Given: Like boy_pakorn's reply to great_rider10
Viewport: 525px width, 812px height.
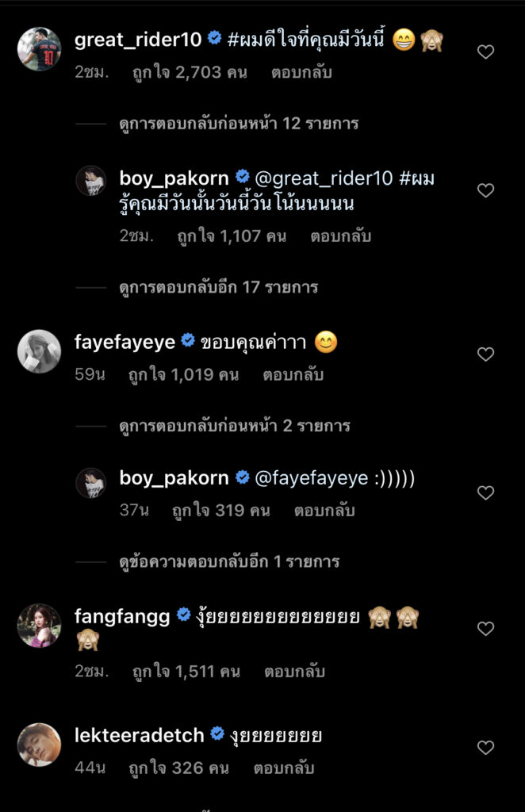Looking at the screenshot, I should click(485, 190).
